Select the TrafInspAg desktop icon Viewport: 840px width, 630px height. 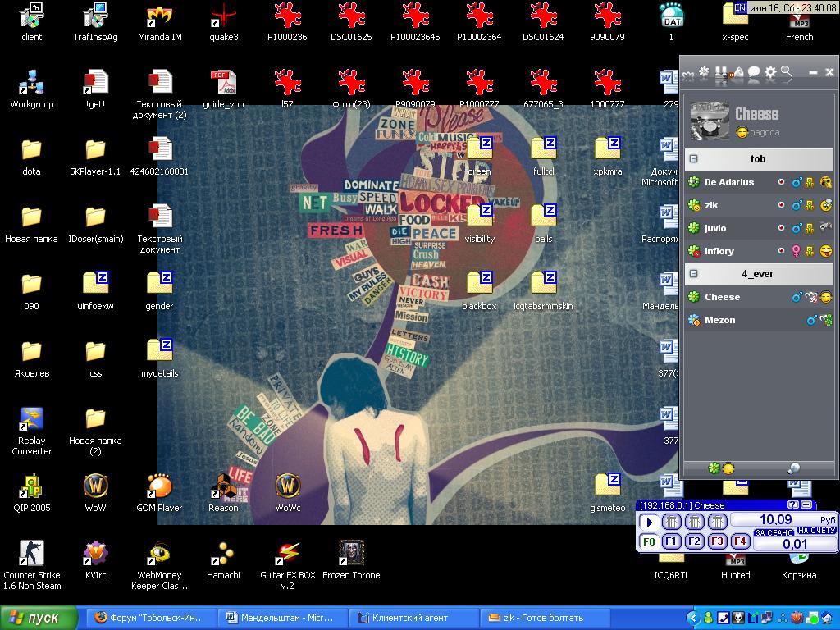point(95,22)
